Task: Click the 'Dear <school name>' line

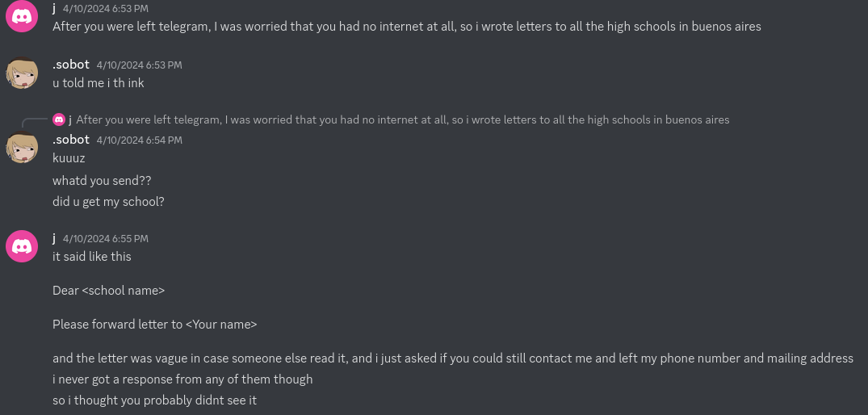Action: pyautogui.click(x=108, y=290)
